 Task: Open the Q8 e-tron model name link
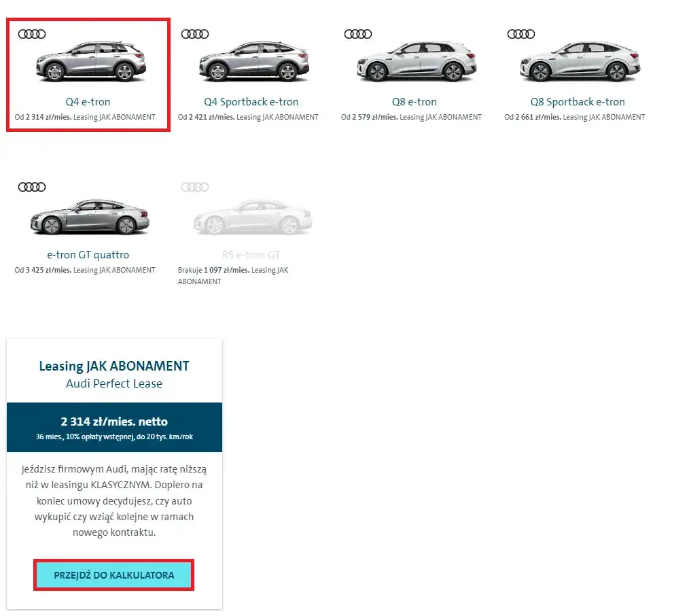(414, 102)
